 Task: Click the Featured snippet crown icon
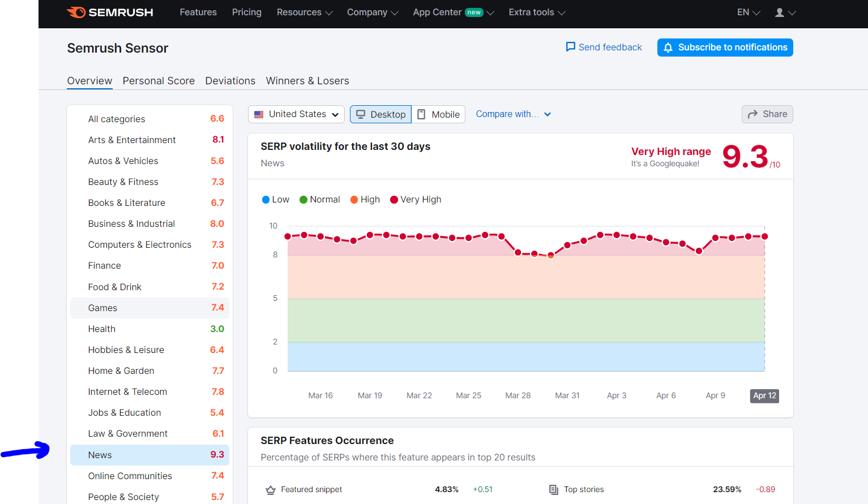click(x=271, y=490)
